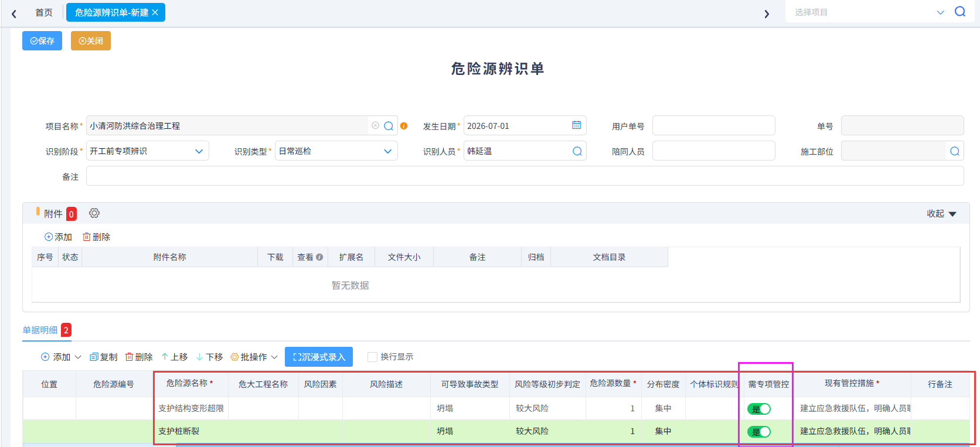The height and width of the screenshot is (447, 980).
Task: Expand the 添加 dropdown in detail toolbar
Action: [77, 357]
